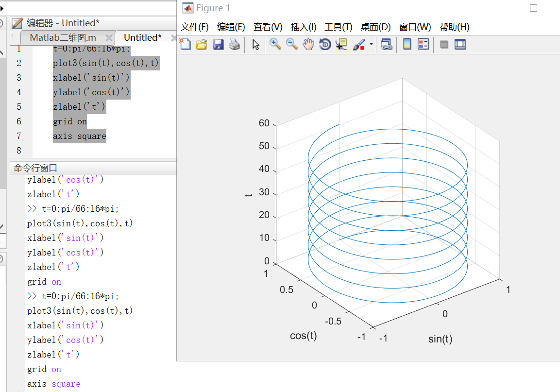Image resolution: width=560 pixels, height=392 pixels.
Task: Open the 文件(F) menu
Action: click(194, 27)
